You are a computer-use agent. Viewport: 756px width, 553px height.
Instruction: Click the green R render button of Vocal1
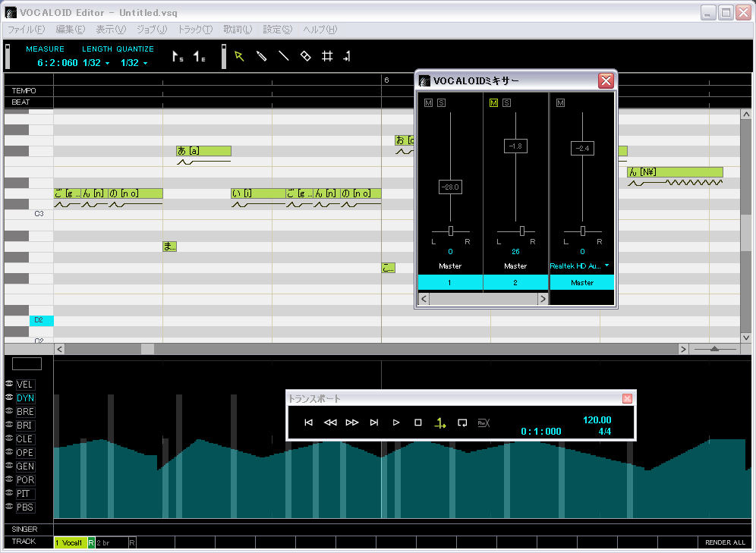click(x=91, y=543)
